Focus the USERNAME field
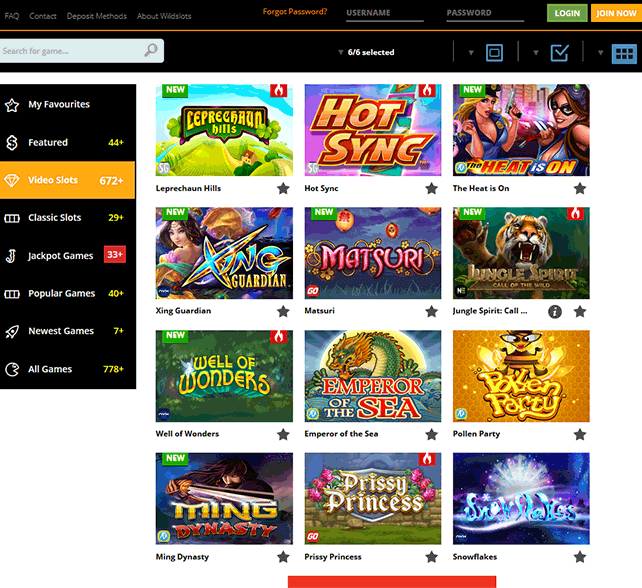This screenshot has height=588, width=642. [385, 13]
